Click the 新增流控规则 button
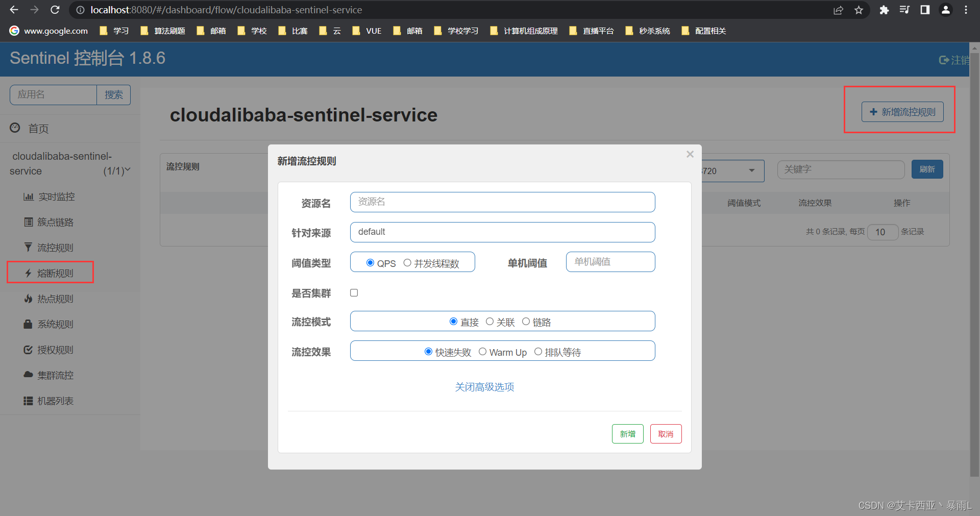This screenshot has height=516, width=980. pos(902,112)
